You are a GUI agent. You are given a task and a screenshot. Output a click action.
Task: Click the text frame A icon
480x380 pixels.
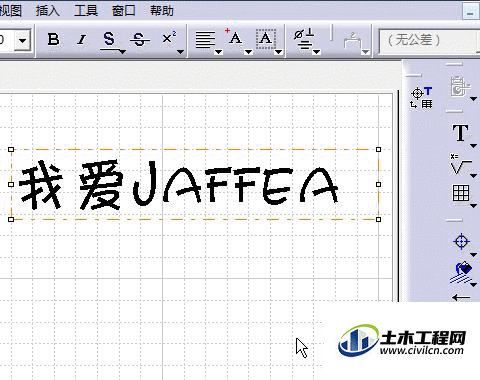tap(266, 39)
